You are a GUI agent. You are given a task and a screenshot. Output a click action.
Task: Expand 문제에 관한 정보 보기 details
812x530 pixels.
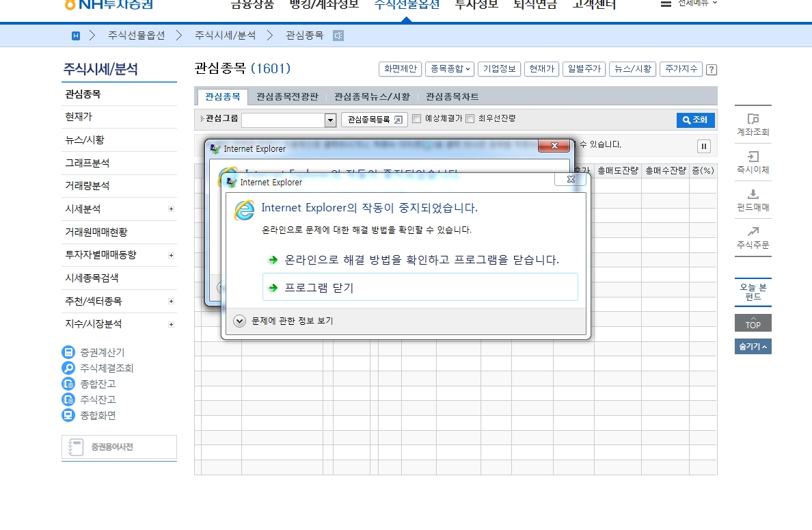239,321
